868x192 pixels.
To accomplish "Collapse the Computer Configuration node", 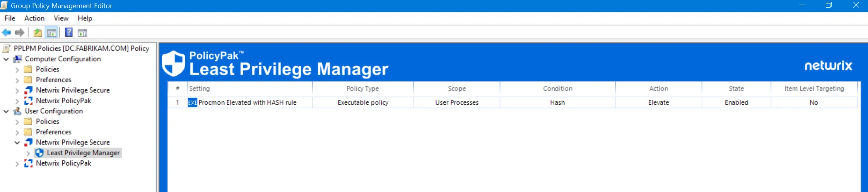I will point(6,59).
